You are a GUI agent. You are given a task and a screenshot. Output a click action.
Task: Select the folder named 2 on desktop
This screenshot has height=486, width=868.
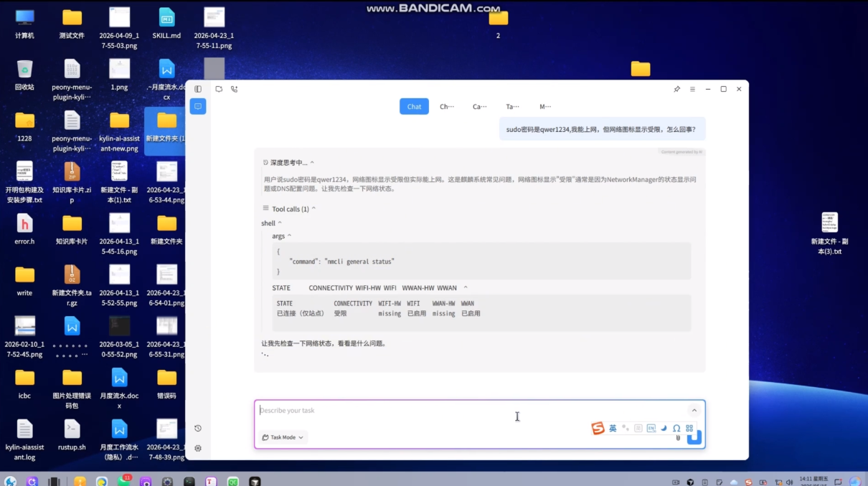(498, 24)
